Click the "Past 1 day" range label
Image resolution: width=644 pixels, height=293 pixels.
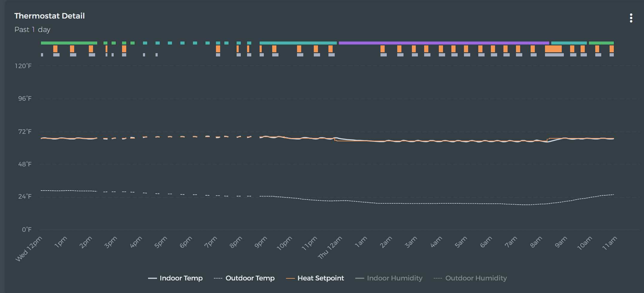coord(32,30)
